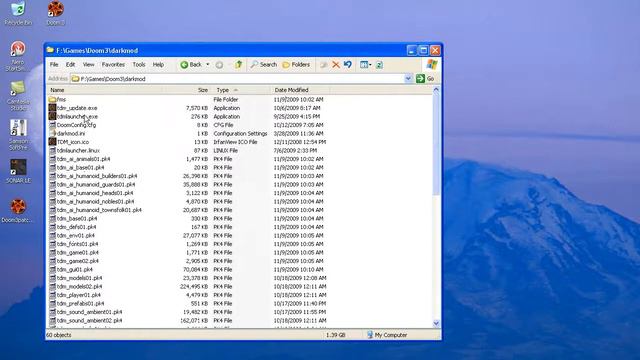This screenshot has height=360, width=640.
Task: Select the DoomSpatc... desktop shortcut
Action: tap(18, 211)
